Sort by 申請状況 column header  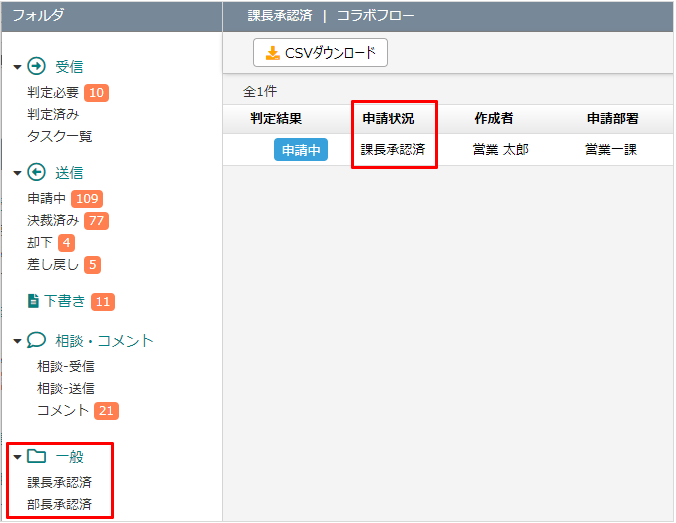388,118
